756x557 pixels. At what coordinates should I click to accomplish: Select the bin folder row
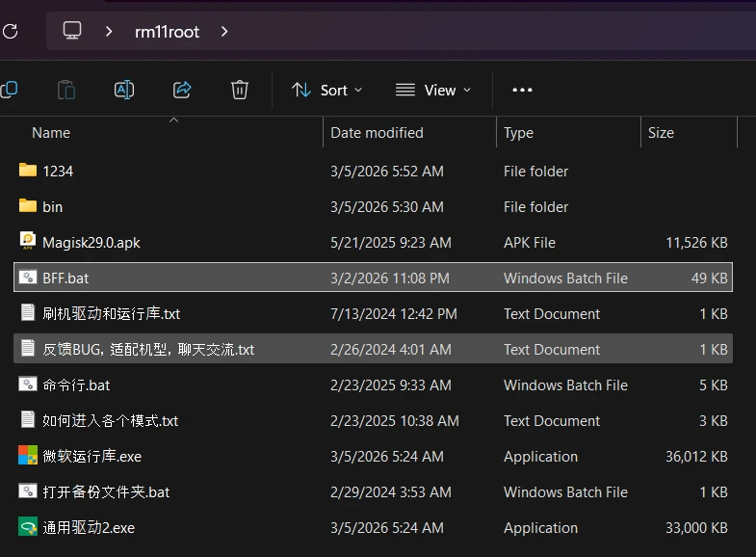pyautogui.click(x=53, y=206)
